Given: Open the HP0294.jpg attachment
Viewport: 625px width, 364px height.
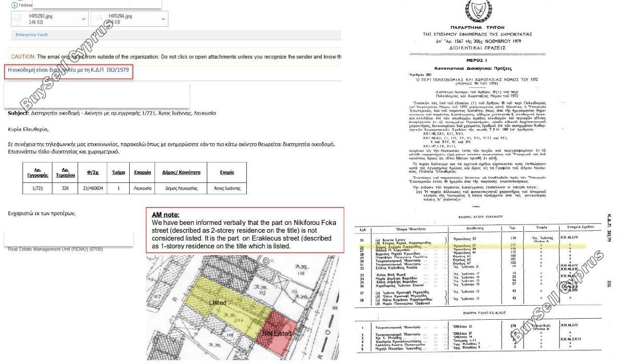Looking at the screenshot, I should click(x=129, y=19).
